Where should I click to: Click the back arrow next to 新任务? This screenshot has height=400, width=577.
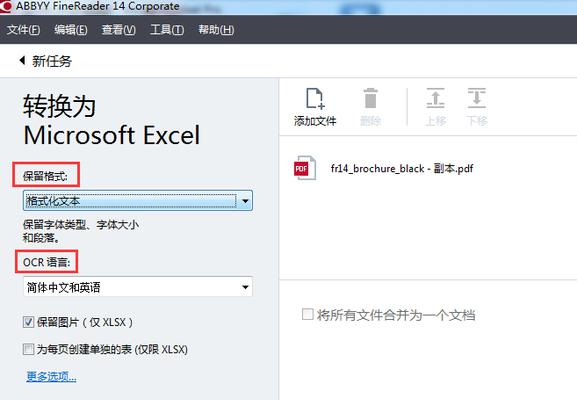click(x=22, y=60)
